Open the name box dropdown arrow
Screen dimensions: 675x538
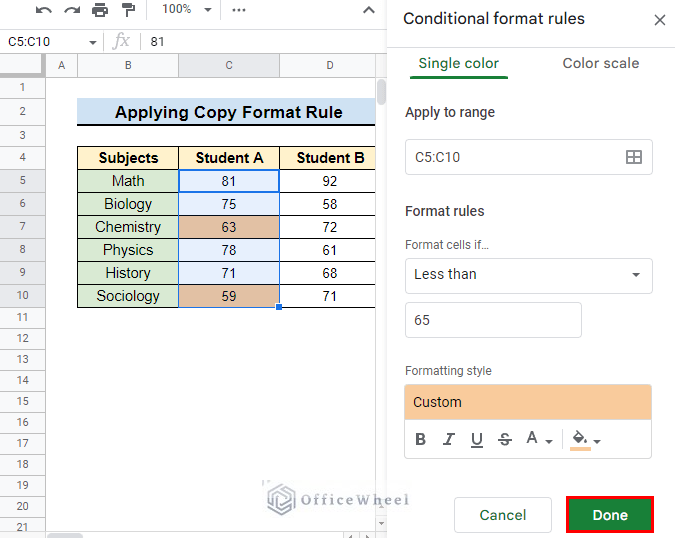93,42
